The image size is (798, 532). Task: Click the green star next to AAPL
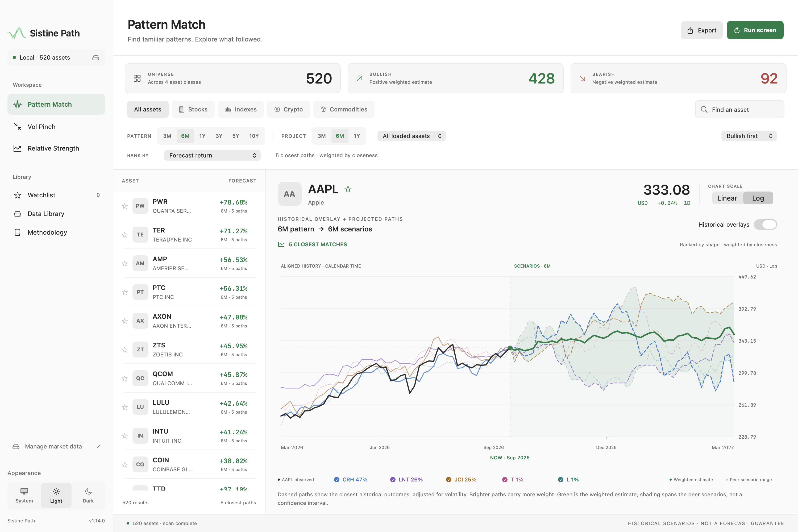tap(348, 189)
